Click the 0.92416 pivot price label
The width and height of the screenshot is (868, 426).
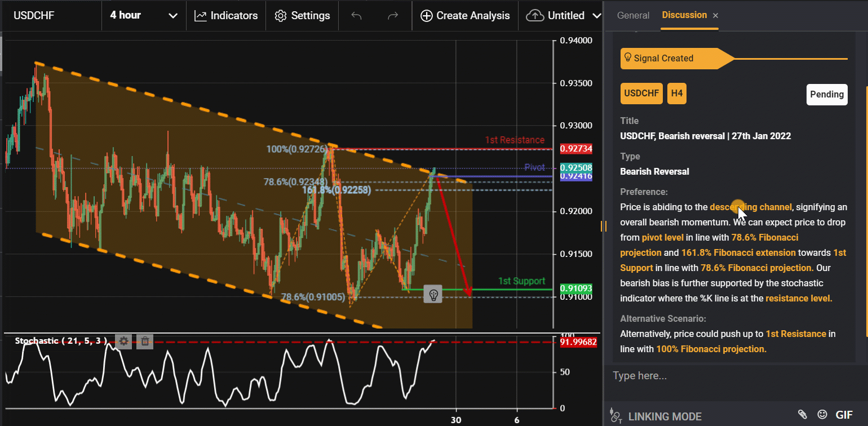point(575,176)
